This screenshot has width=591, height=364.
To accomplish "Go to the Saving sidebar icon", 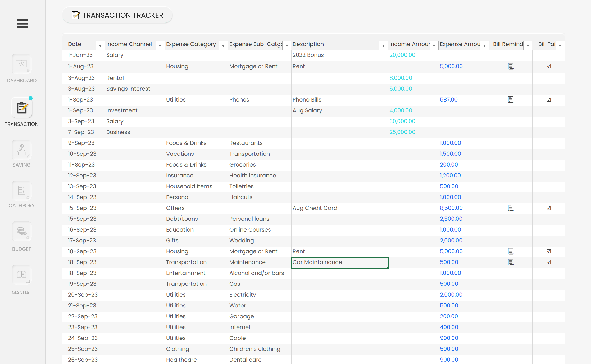I will coord(22,150).
